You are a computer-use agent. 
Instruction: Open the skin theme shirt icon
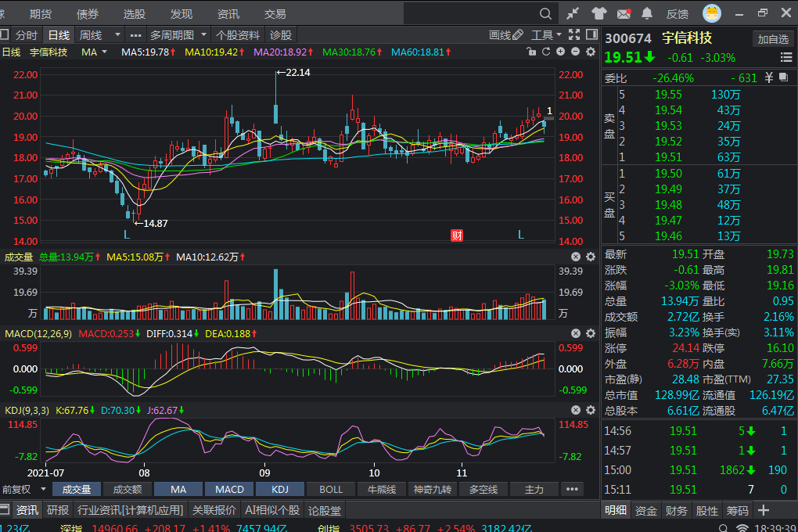coord(598,13)
